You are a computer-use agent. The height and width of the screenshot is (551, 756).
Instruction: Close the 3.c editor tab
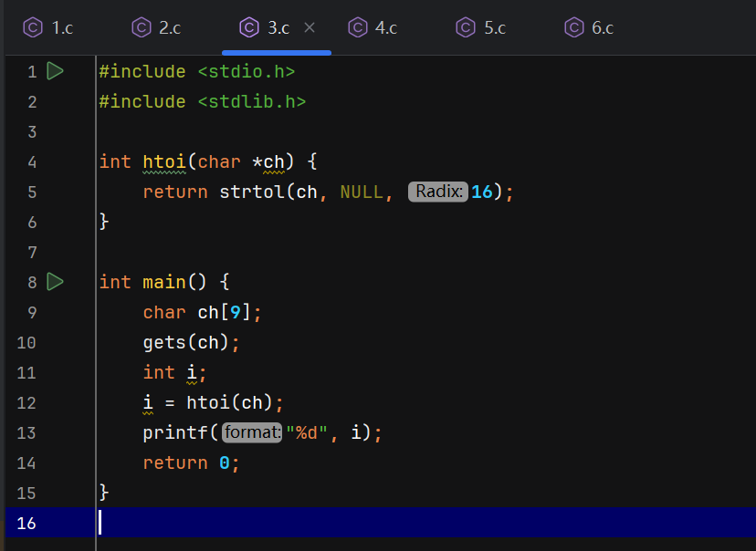coord(309,27)
